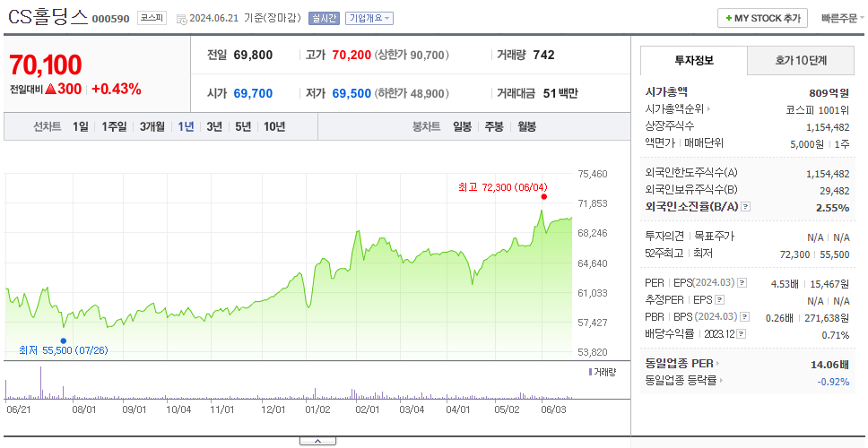Switch to the 투자정보 tab
Image resolution: width=868 pixels, height=448 pixels.
(x=694, y=60)
